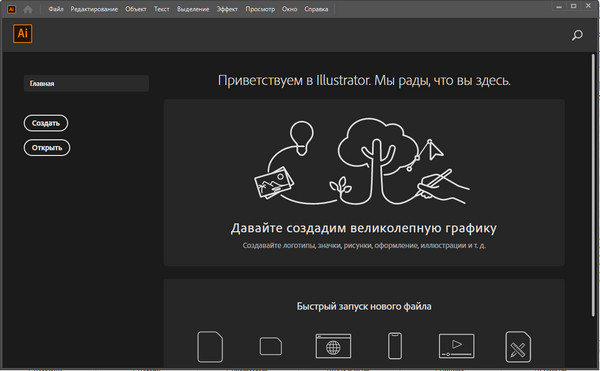This screenshot has width=600, height=371.
Task: Minimize the Illustrator window
Action: pyautogui.click(x=559, y=6)
